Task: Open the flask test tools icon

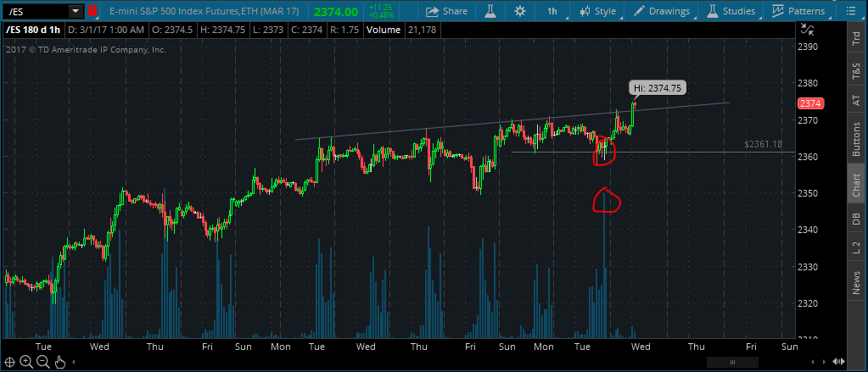Action: [490, 11]
